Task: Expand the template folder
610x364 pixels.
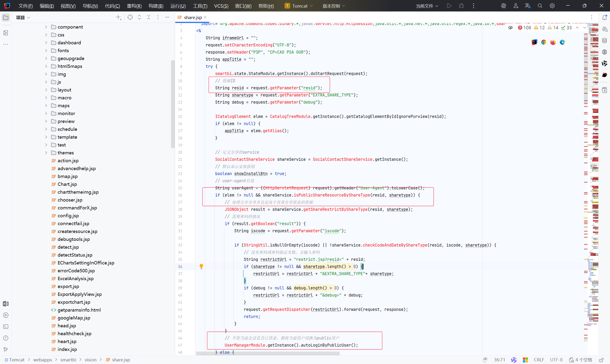Action: click(46, 137)
